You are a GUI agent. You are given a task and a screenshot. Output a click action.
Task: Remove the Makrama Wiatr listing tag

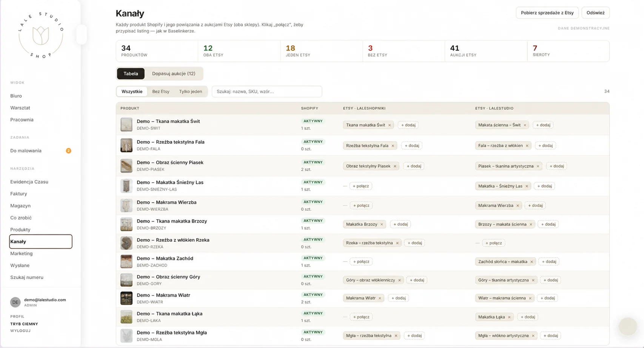380,298
